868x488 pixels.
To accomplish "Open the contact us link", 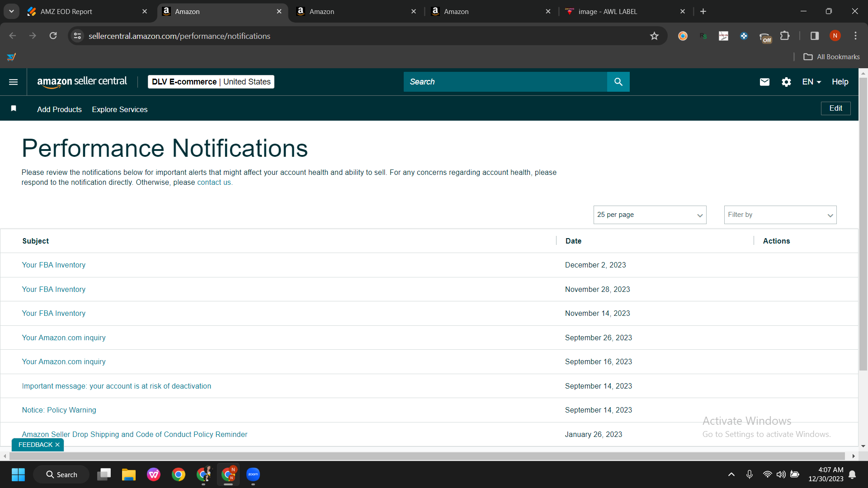I will [214, 182].
